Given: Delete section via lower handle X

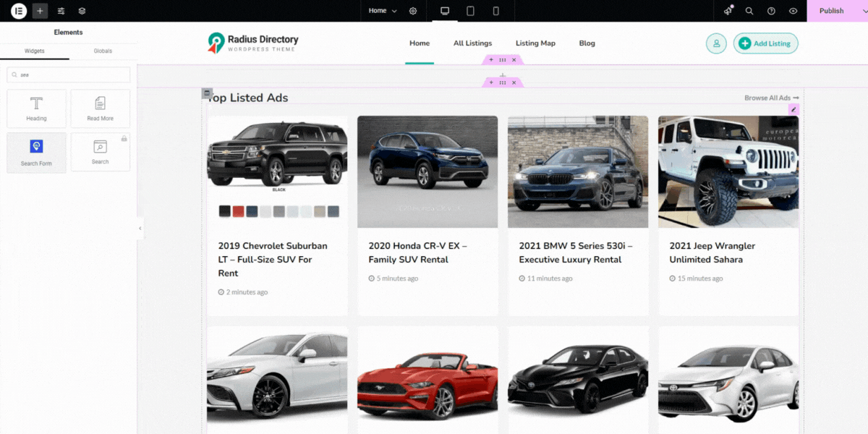Looking at the screenshot, I should point(514,82).
